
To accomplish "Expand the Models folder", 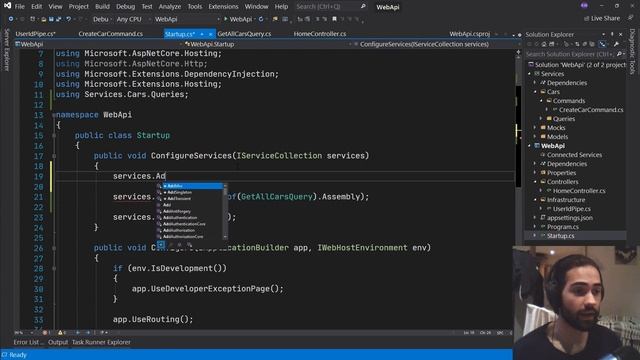I will (x=536, y=137).
